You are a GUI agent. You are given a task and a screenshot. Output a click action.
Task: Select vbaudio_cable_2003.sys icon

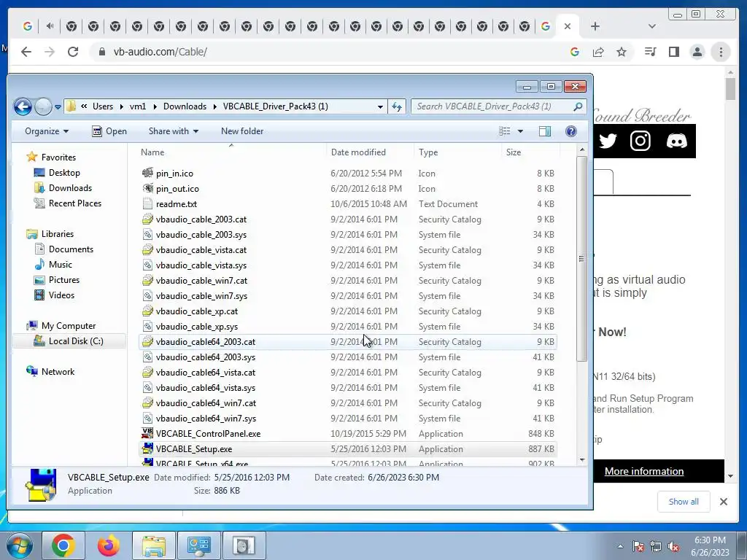pos(147,234)
